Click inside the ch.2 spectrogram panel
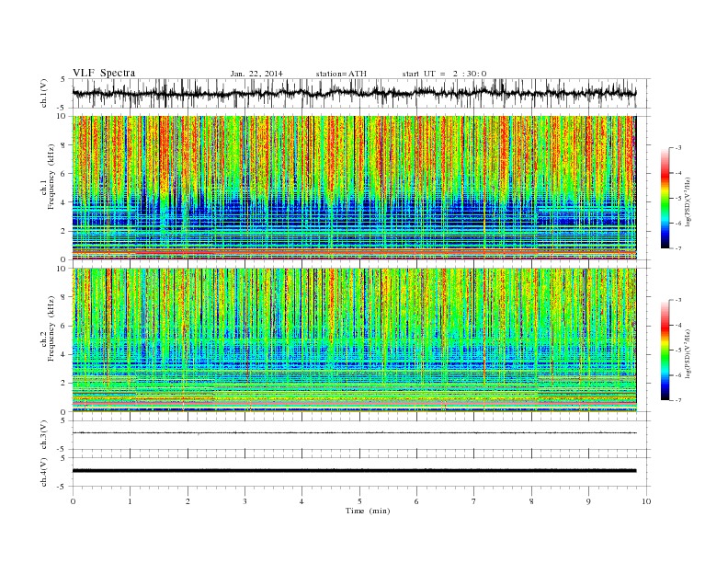 click(354, 339)
